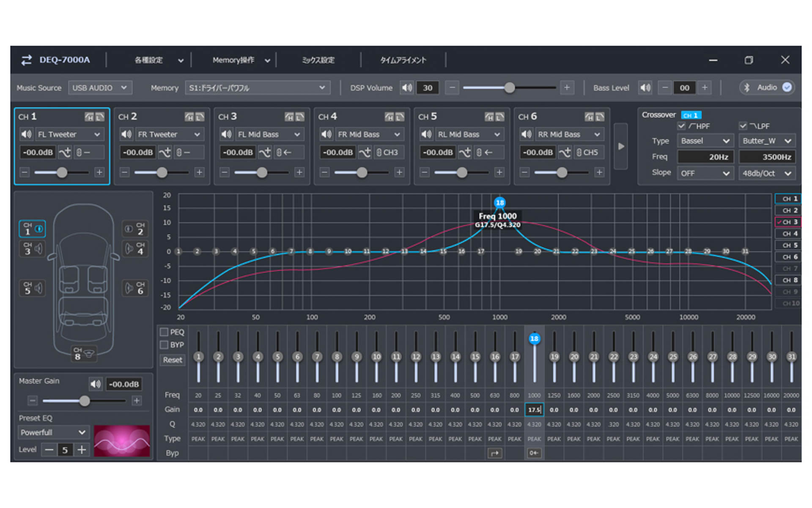Check the BYP checkbox

tap(165, 345)
